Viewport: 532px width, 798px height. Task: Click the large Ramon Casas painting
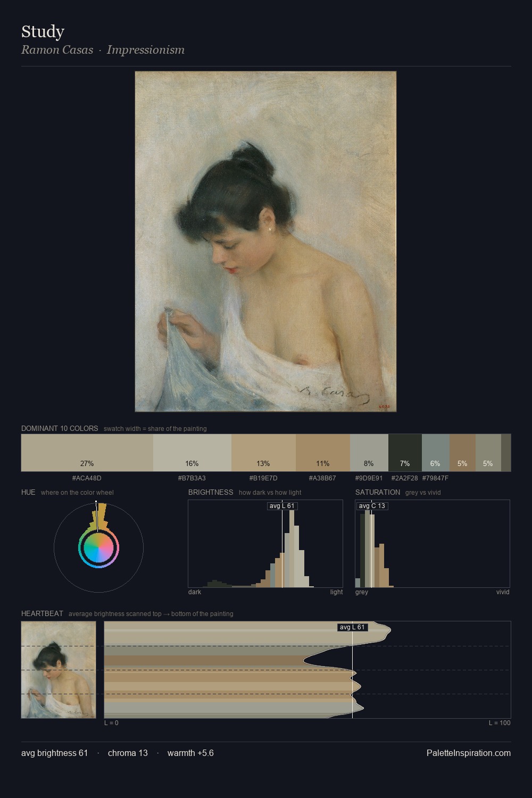point(265,242)
